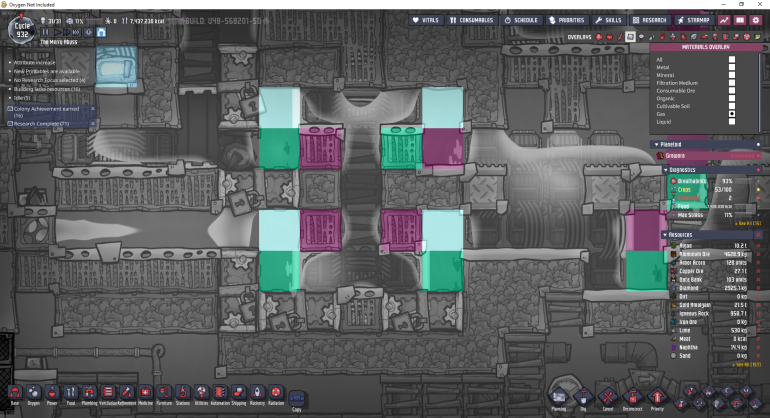Open the Vitals screen
Viewport: 770px width, 418px height.
(x=426, y=20)
